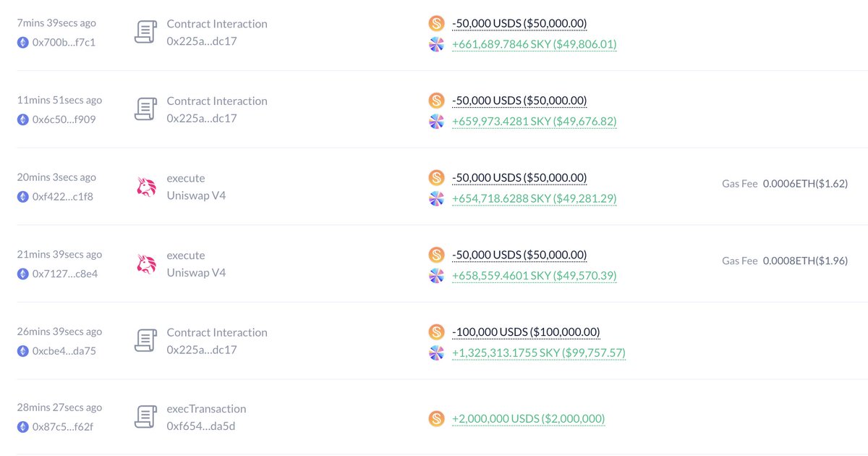The image size is (868, 456).
Task: Open contract address 0x225a...dc17 in 11mins row
Action: 202,119
